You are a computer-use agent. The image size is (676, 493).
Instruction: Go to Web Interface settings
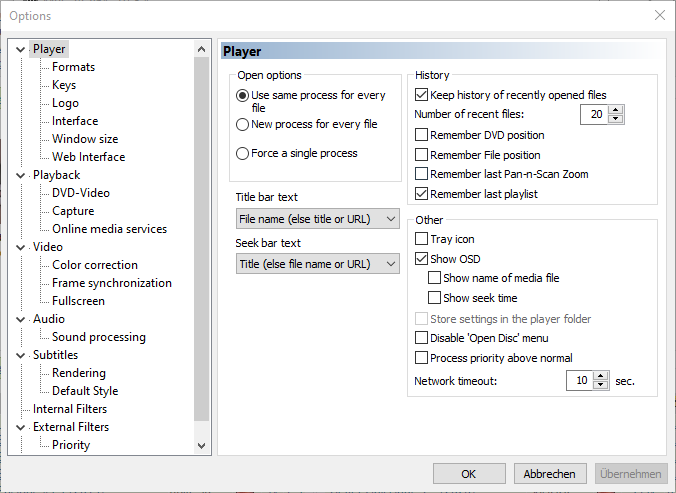coord(89,157)
